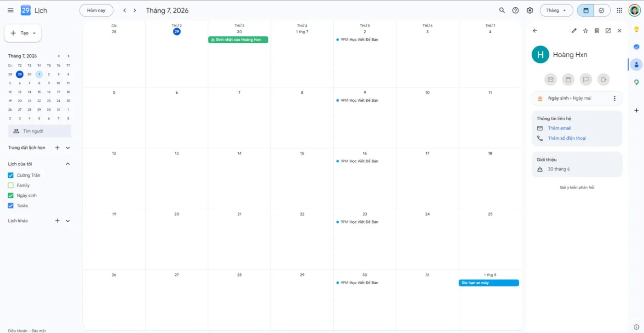Open the Sinh nhật của Hoàng Hxn event
The height and width of the screenshot is (333, 644).
(x=238, y=40)
